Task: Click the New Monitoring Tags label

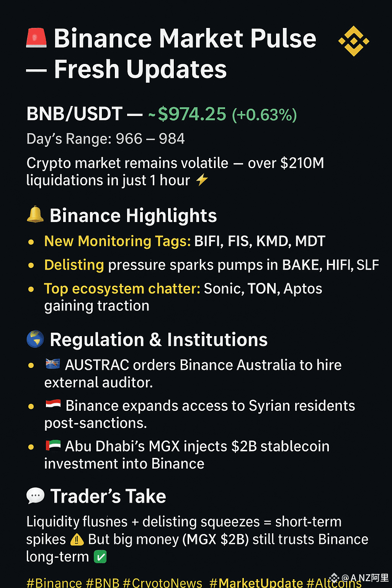Action: [x=118, y=241]
